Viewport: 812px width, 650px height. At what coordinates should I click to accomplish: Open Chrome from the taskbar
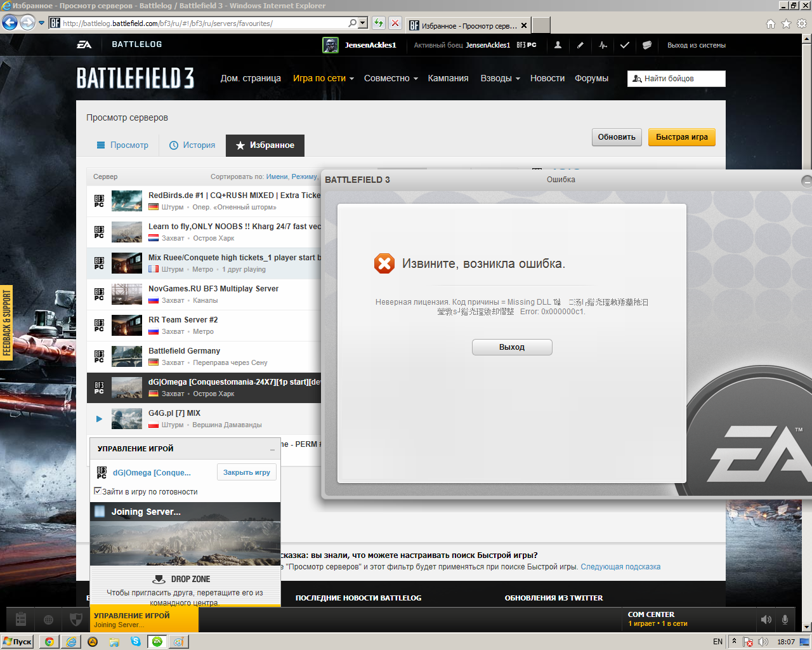tap(49, 642)
